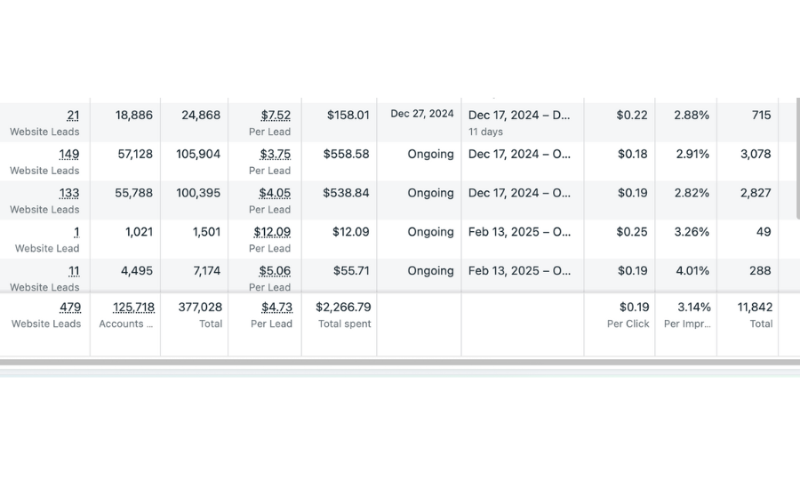Click the 1 Website Lead result
800x485 pixels.
point(77,232)
